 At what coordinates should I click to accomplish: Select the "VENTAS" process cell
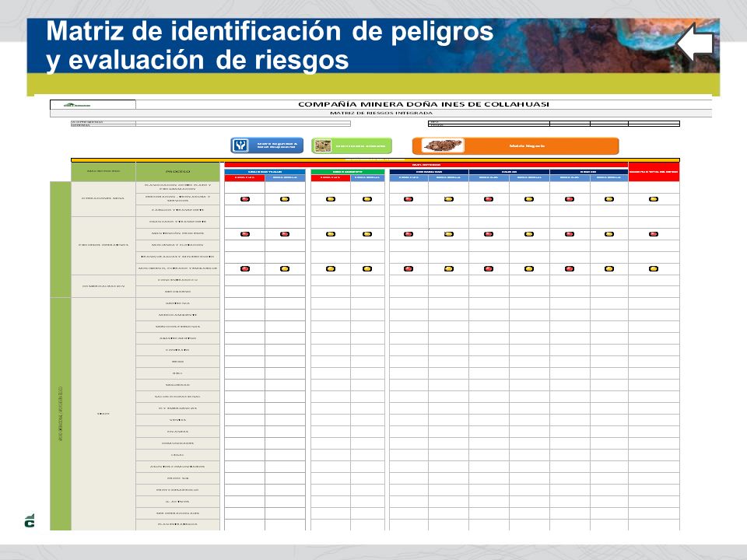(177, 420)
